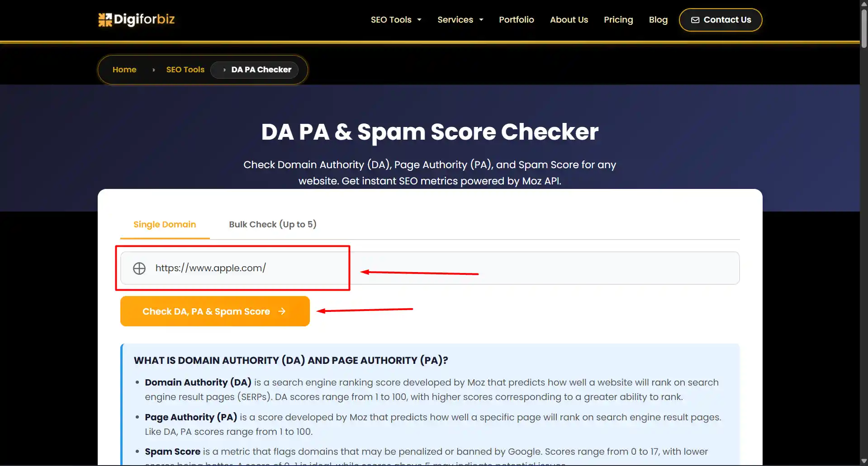Open SEO Tools breadcrumb link

click(x=185, y=70)
